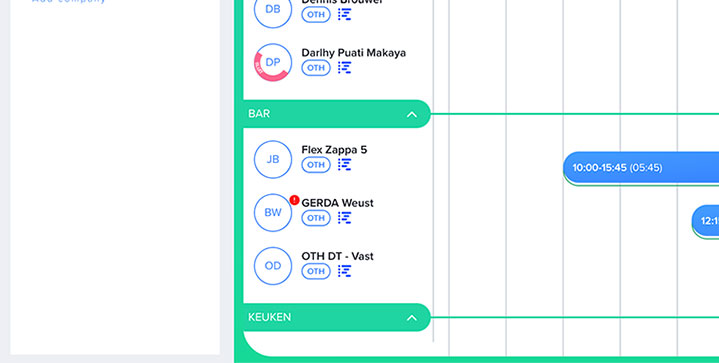The width and height of the screenshot is (719, 363).
Task: Select the 10:00-15:45 shift block
Action: pyautogui.click(x=641, y=168)
